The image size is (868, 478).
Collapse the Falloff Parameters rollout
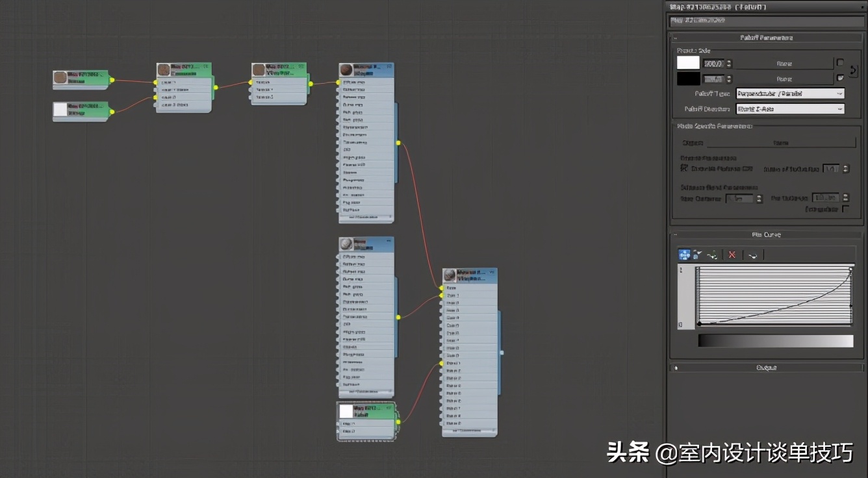coord(766,38)
